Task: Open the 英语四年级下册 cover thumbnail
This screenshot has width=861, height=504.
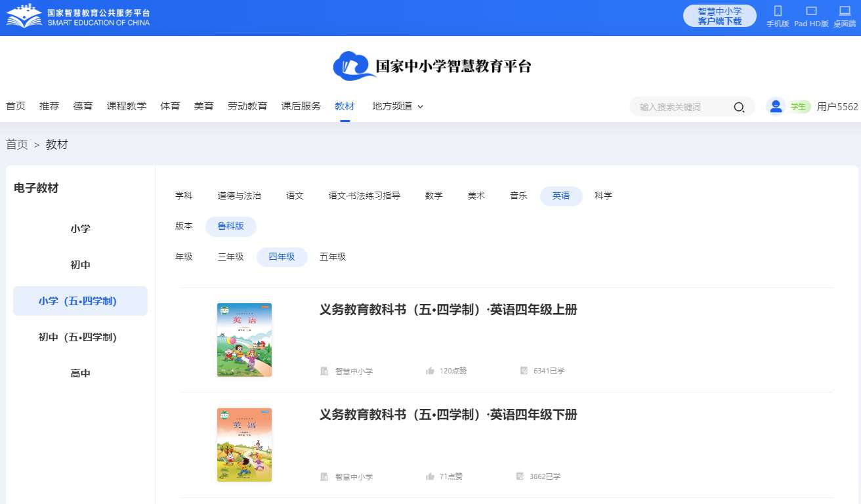Action: (244, 445)
